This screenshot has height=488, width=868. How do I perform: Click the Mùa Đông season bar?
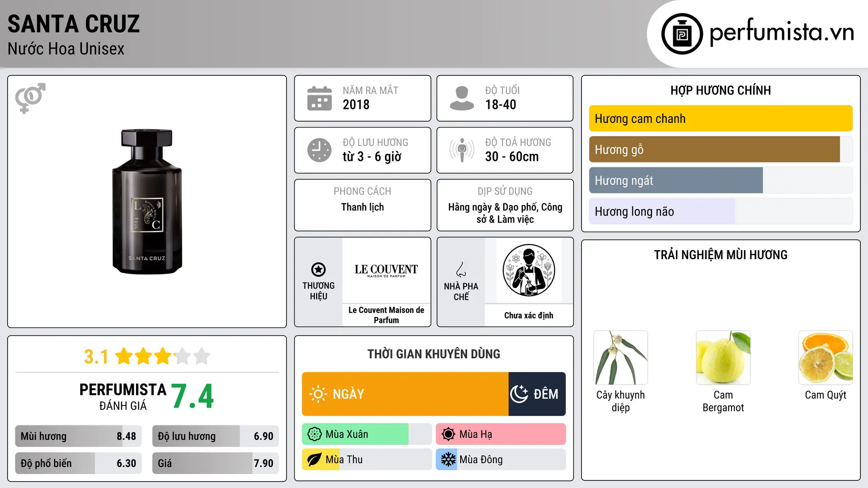tap(501, 460)
